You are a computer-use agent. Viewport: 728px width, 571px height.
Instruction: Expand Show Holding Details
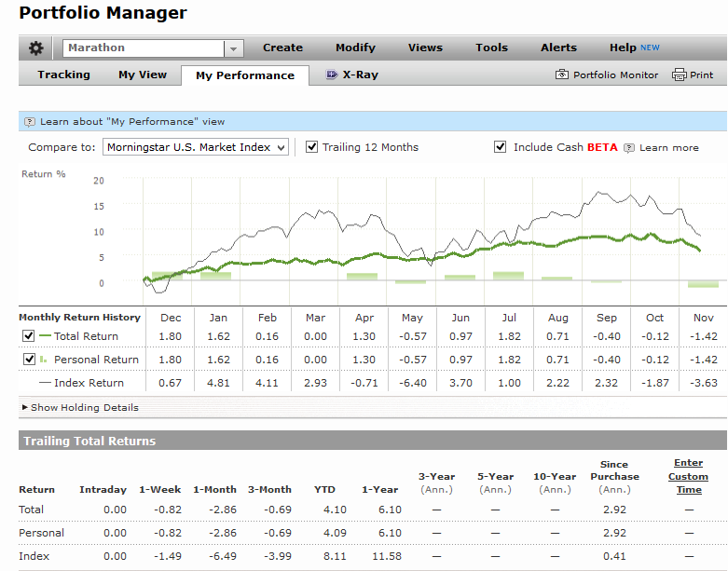tap(80, 407)
